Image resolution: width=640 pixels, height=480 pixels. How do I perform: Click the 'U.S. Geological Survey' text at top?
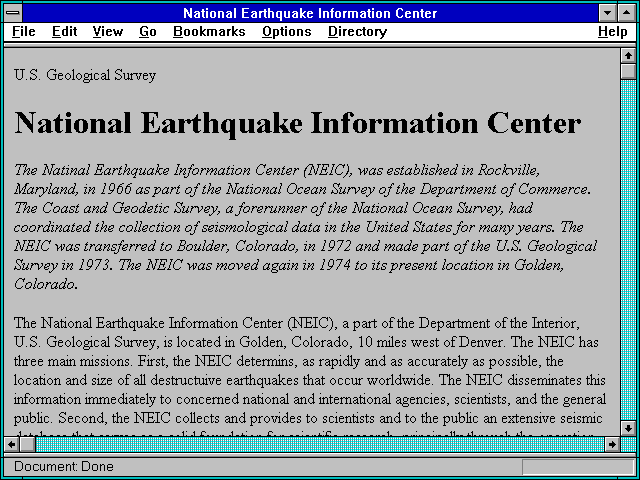85,75
